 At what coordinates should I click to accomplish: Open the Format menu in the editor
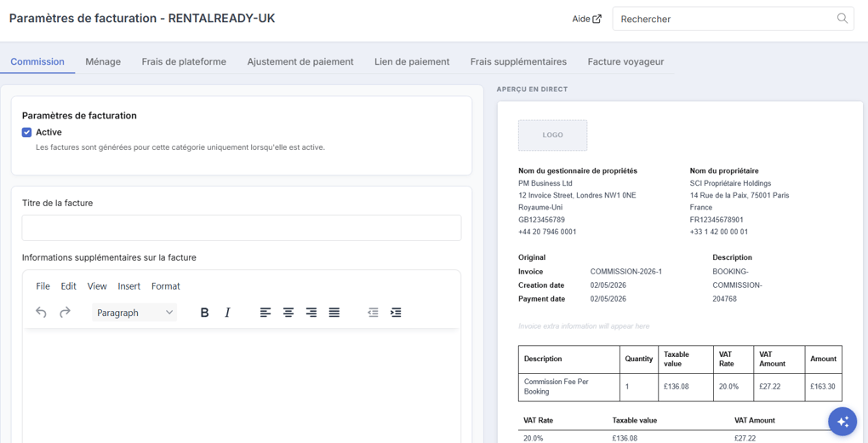click(166, 286)
